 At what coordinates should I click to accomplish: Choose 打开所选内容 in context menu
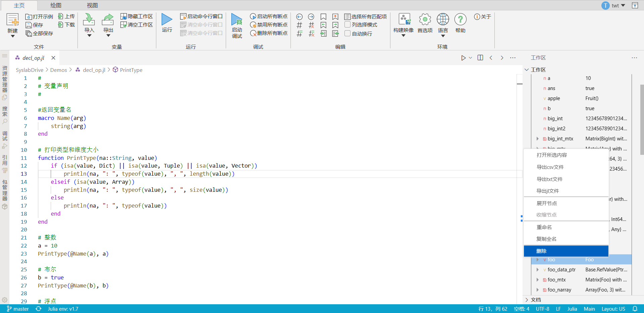566,155
